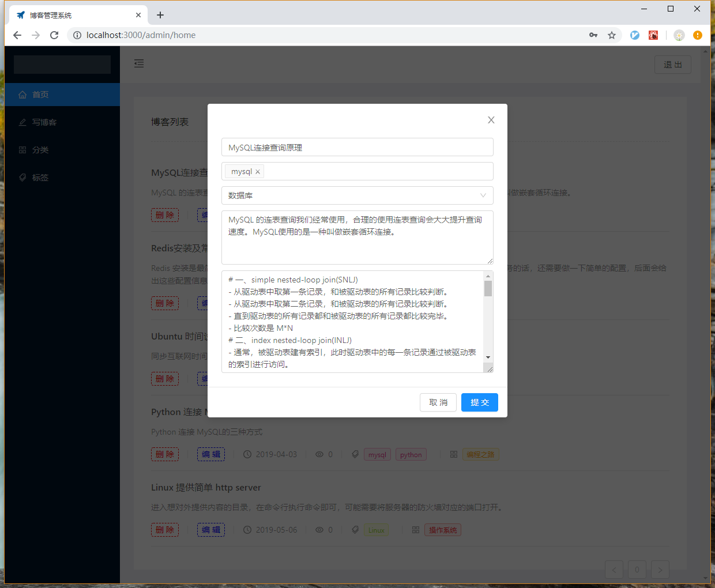The width and height of the screenshot is (715, 588).
Task: Click the blue bird extension icon
Action: [x=635, y=35]
